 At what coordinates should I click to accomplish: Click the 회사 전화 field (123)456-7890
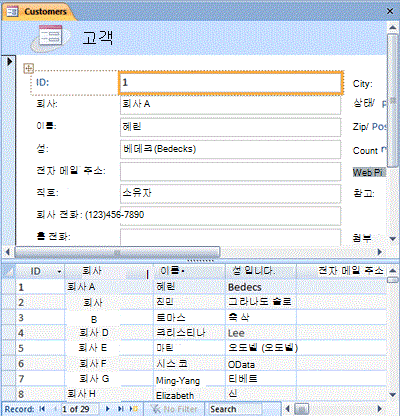click(x=230, y=215)
